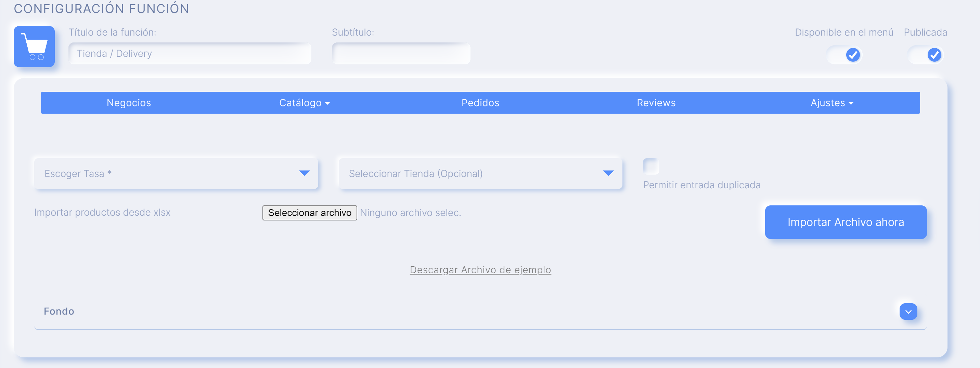Open the Descargar Archivo de ejemplo link
This screenshot has height=368, width=980.
pos(480,270)
